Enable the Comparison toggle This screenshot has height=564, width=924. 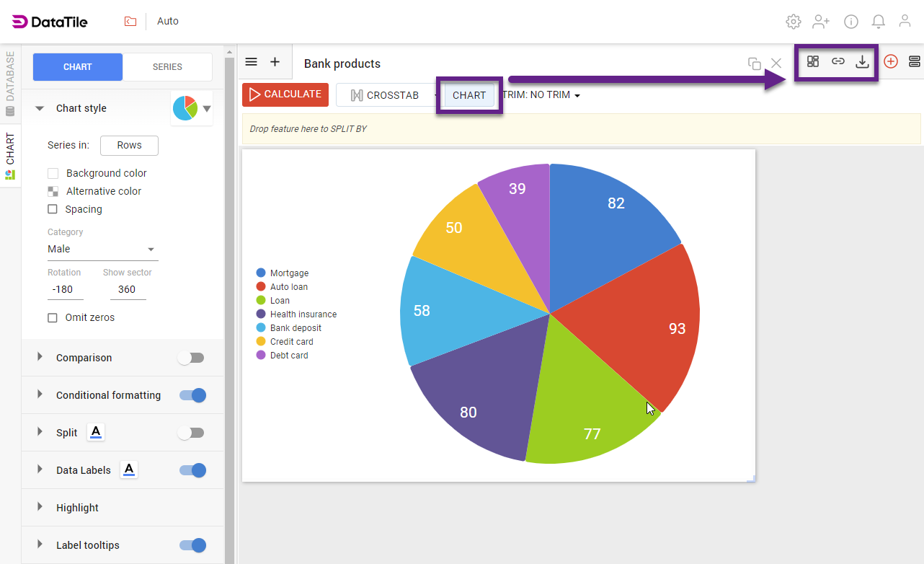(x=192, y=358)
